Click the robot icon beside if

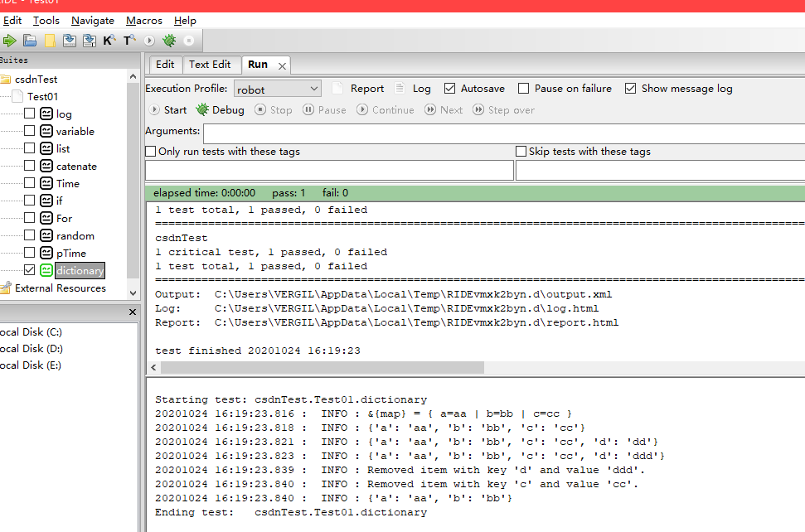46,201
